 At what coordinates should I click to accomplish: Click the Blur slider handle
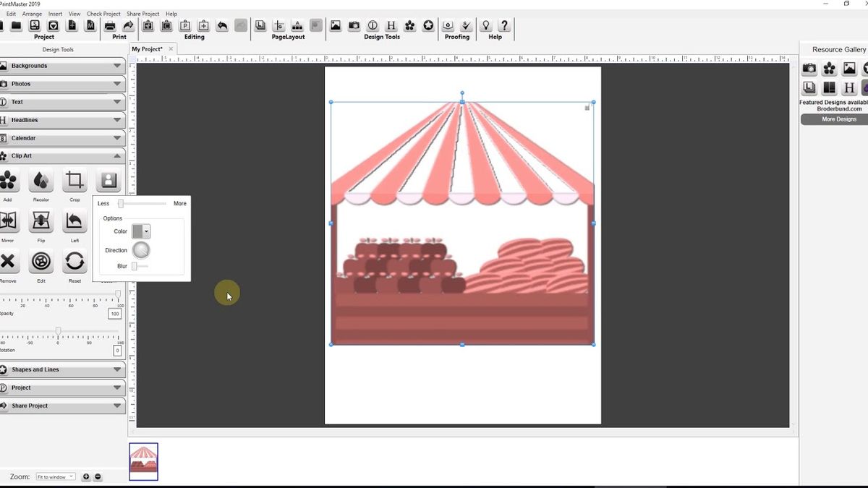click(x=135, y=266)
